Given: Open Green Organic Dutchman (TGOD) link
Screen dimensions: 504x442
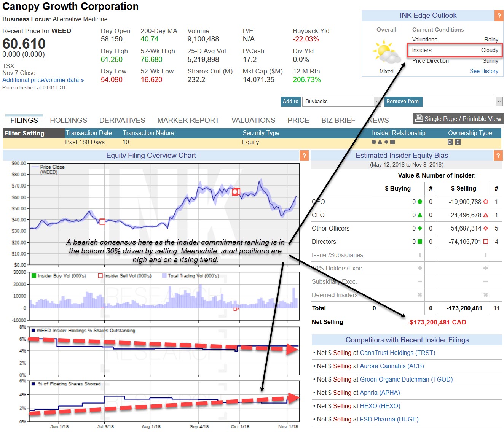Looking at the screenshot, I should tap(406, 380).
